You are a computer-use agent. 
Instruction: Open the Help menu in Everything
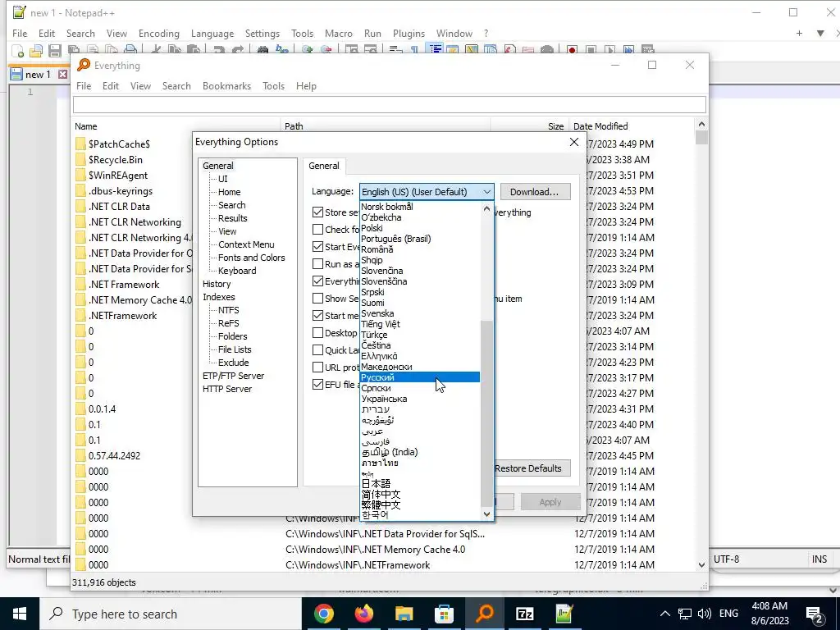coord(306,85)
